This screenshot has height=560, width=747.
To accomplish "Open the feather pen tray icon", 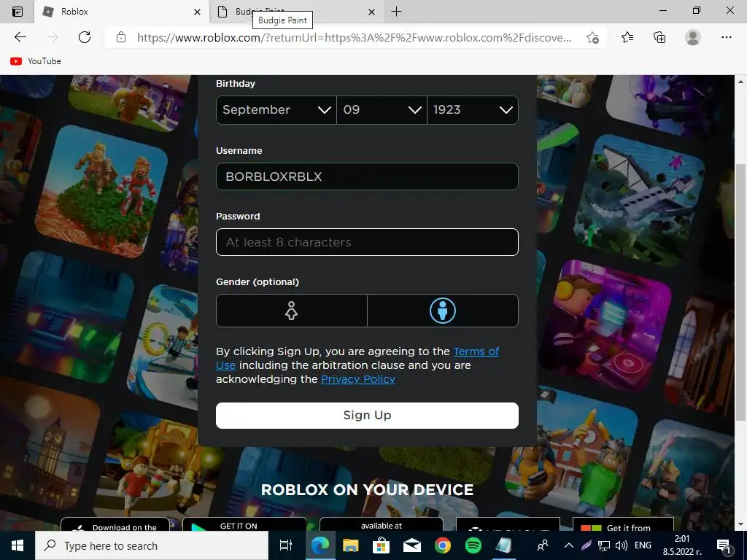I will tap(587, 545).
